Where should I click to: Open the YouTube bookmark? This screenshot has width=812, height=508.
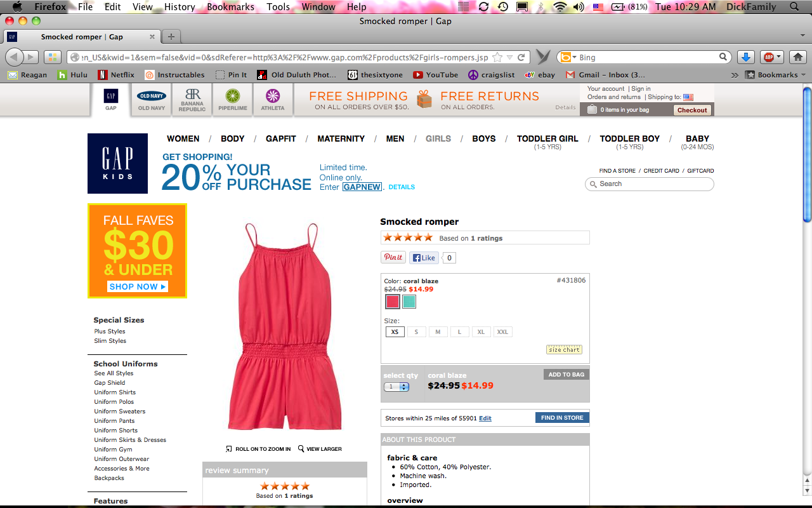point(435,75)
